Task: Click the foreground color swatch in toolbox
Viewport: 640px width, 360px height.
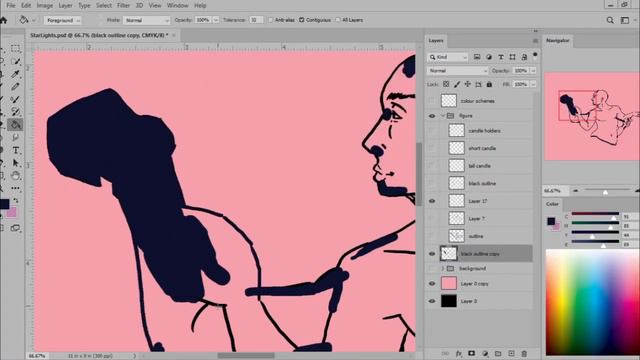Action: pyautogui.click(x=4, y=204)
